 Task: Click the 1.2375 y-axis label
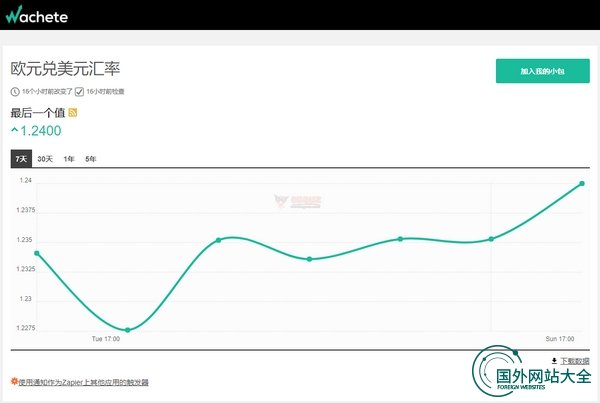coord(26,210)
